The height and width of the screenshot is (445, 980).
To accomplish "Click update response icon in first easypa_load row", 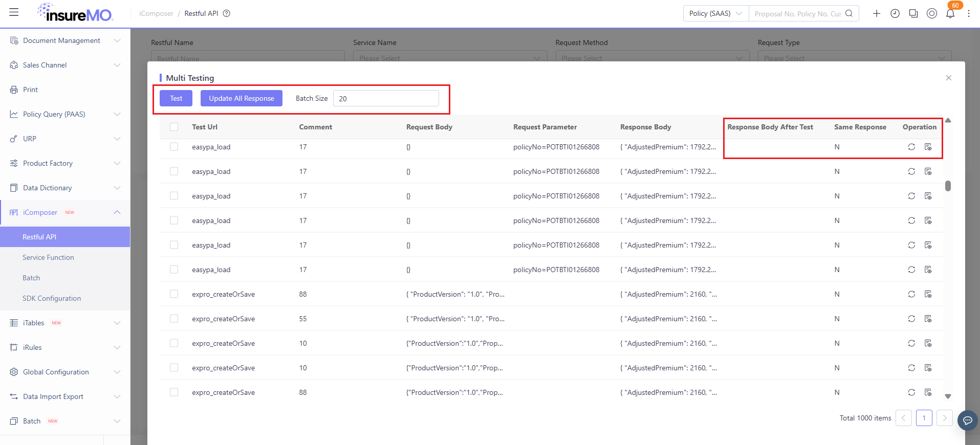I will pos(928,147).
